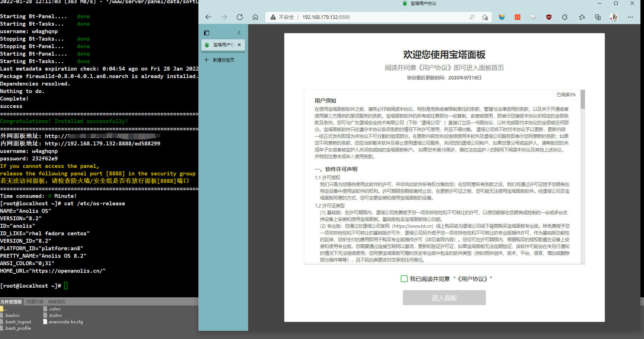Click the 已阅读0% reading progress badge
The width and height of the screenshot is (644, 339).
(566, 94)
